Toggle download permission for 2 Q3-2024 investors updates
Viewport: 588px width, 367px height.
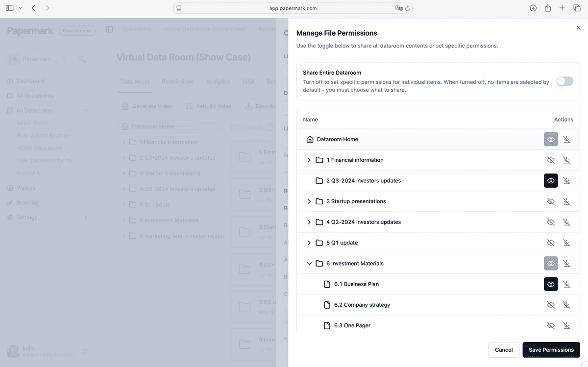pos(567,180)
